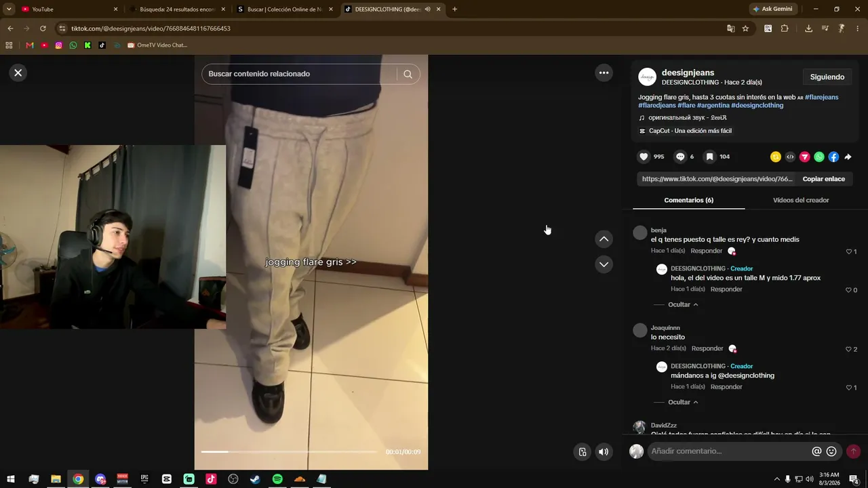Collapse replies under Joaquinnn's comment

pos(683,403)
